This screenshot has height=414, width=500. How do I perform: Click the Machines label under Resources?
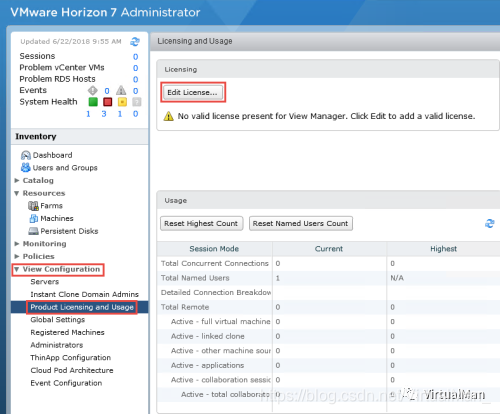pos(57,218)
